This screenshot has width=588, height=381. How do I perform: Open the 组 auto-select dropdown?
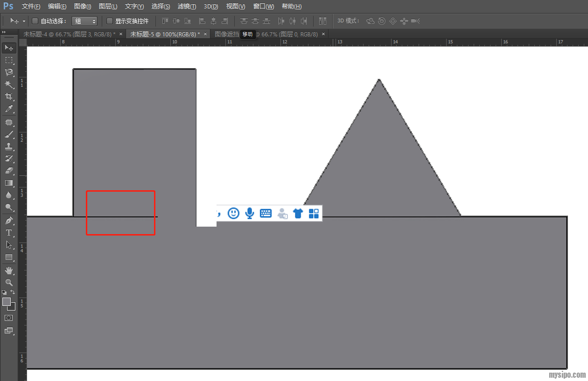coord(85,21)
